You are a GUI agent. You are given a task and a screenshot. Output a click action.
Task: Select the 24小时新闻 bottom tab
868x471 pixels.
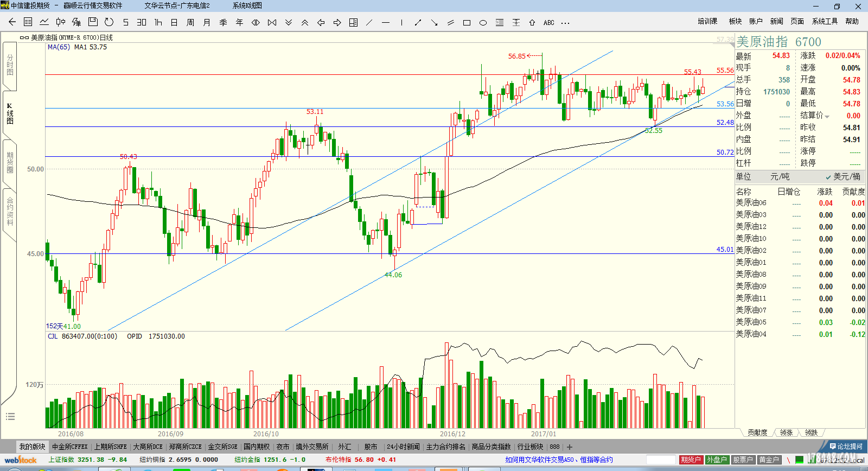(x=403, y=447)
